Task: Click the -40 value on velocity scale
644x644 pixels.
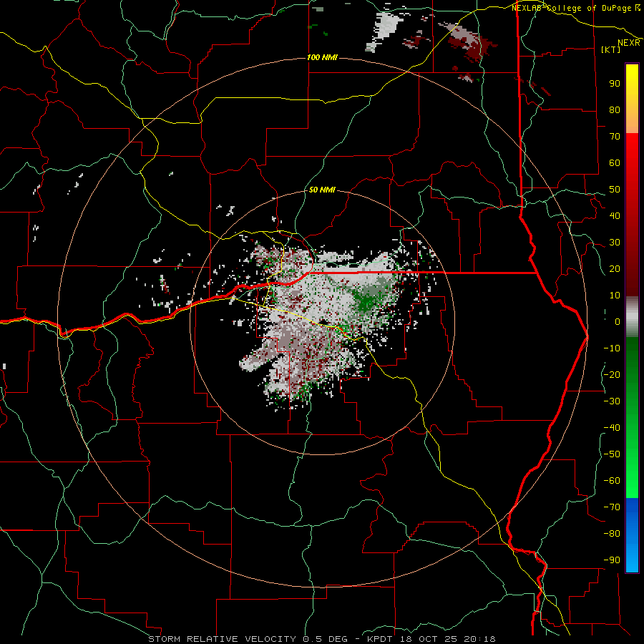Action: coord(612,428)
